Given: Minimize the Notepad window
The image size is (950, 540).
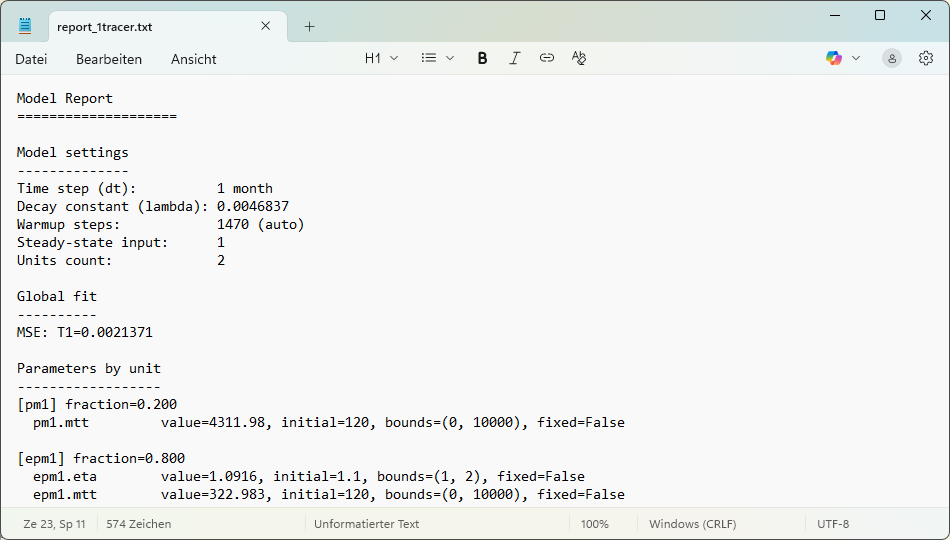Looking at the screenshot, I should pos(835,15).
